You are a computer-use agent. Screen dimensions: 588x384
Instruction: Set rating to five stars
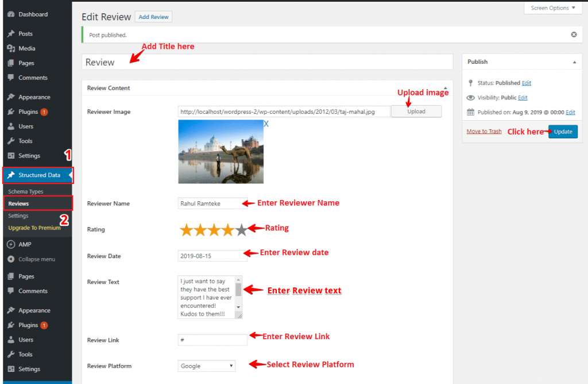click(x=242, y=230)
